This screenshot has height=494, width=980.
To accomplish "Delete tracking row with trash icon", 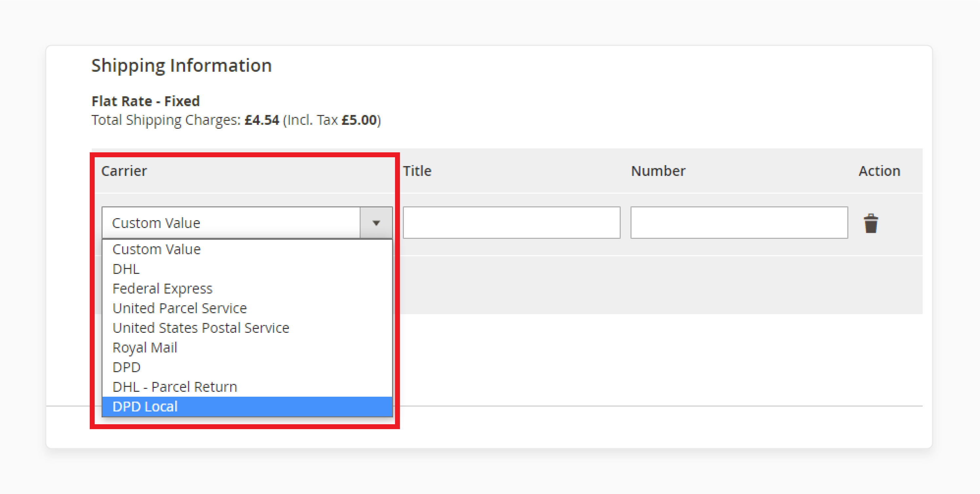I will click(x=870, y=223).
